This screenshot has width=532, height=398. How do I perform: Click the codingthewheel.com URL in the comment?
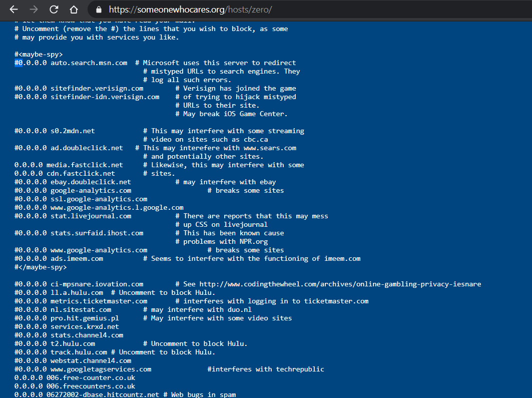point(340,284)
